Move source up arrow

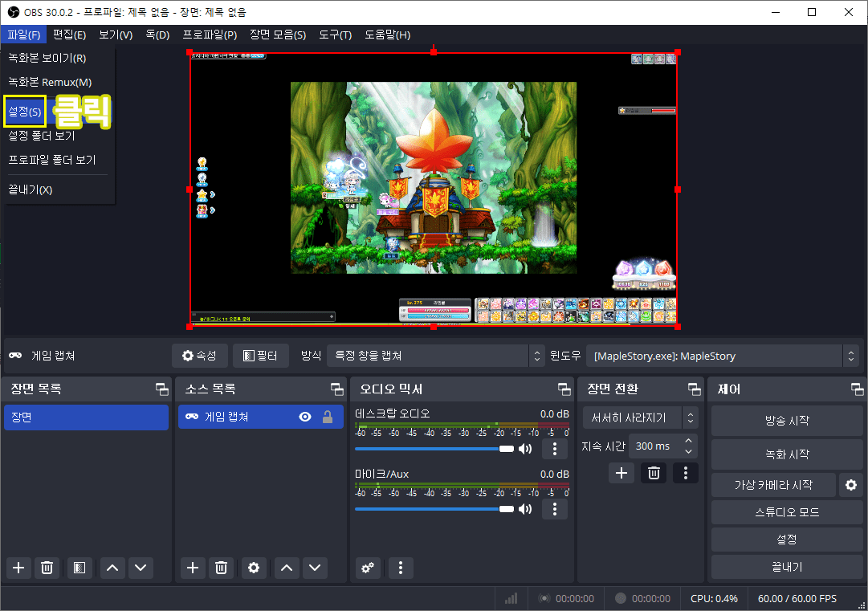[x=287, y=568]
